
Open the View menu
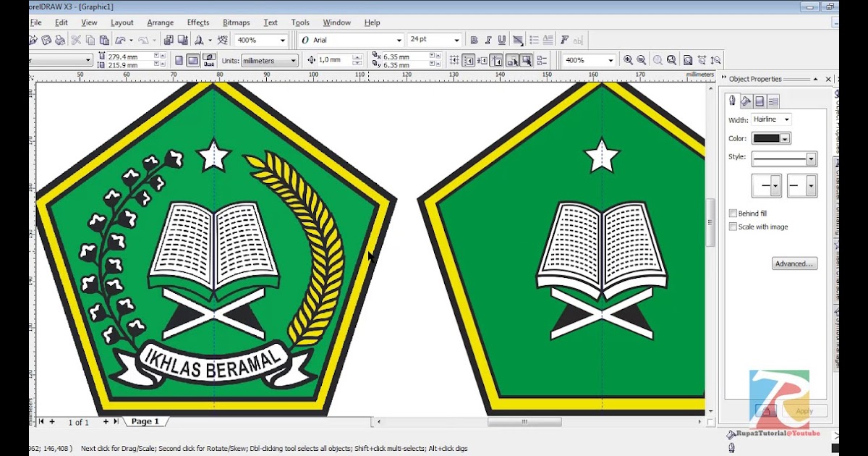89,22
